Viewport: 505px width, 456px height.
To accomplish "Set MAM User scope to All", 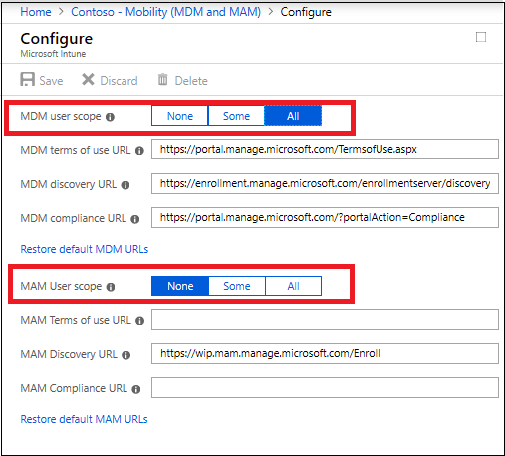I will pos(293,286).
